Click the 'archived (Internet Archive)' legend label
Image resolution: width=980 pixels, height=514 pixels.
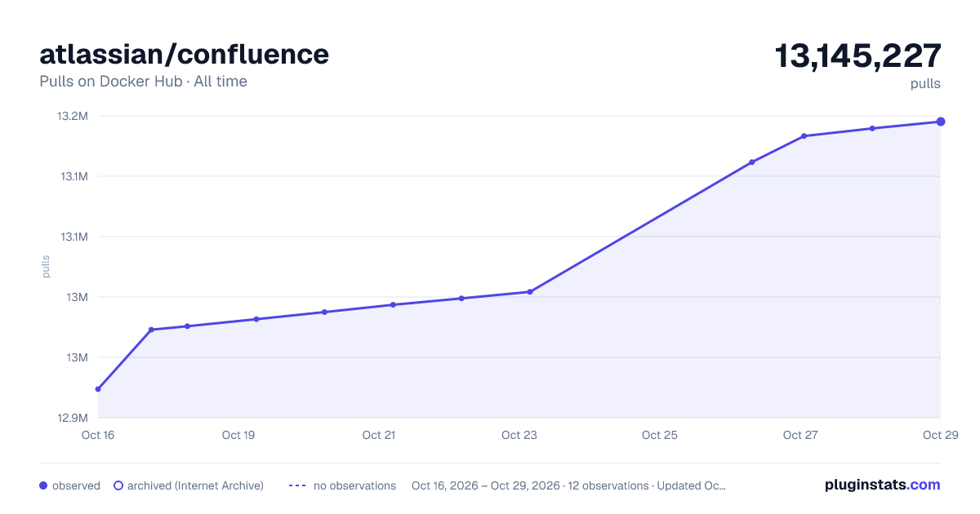coord(195,485)
